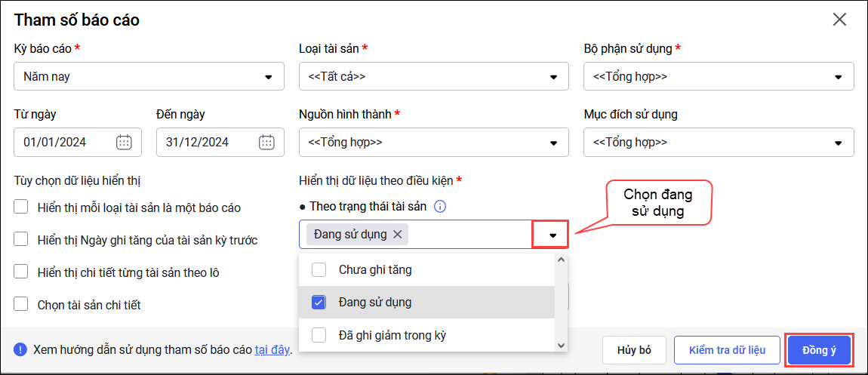Click the blue info icon in footer

(x=20, y=349)
